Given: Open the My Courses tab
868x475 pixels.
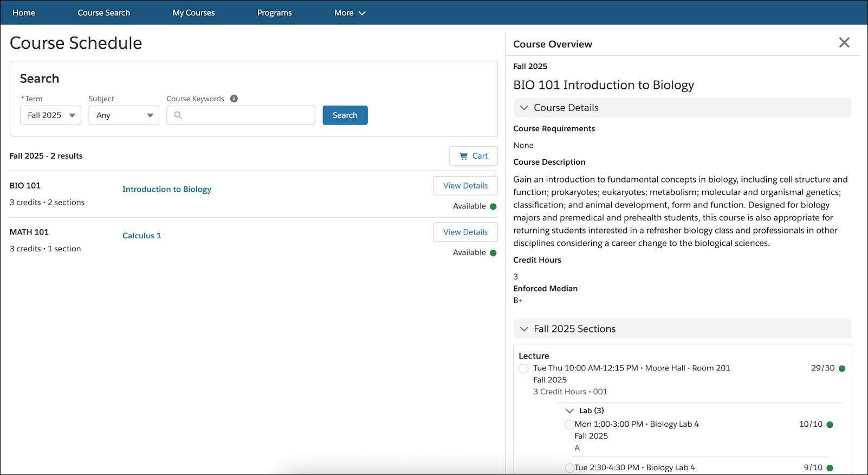Looking at the screenshot, I should [193, 13].
